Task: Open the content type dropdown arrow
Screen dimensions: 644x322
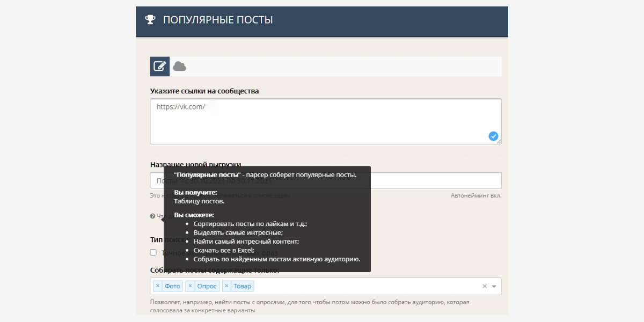Action: tap(494, 287)
